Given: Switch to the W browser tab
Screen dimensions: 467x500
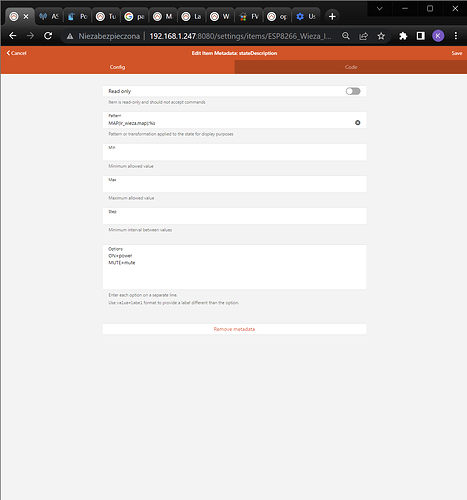Looking at the screenshot, I should 221,16.
